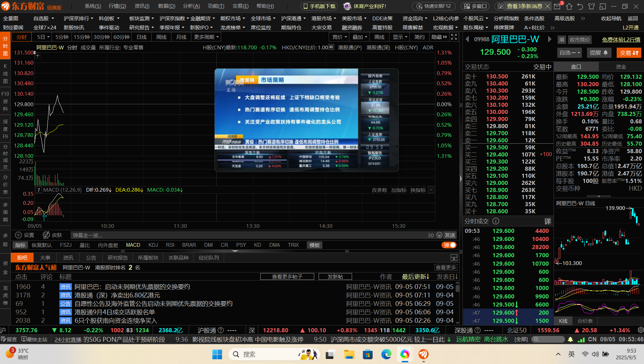
Task: Pause the HKD/CNY ratio ticker
Action: tap(331, 47)
